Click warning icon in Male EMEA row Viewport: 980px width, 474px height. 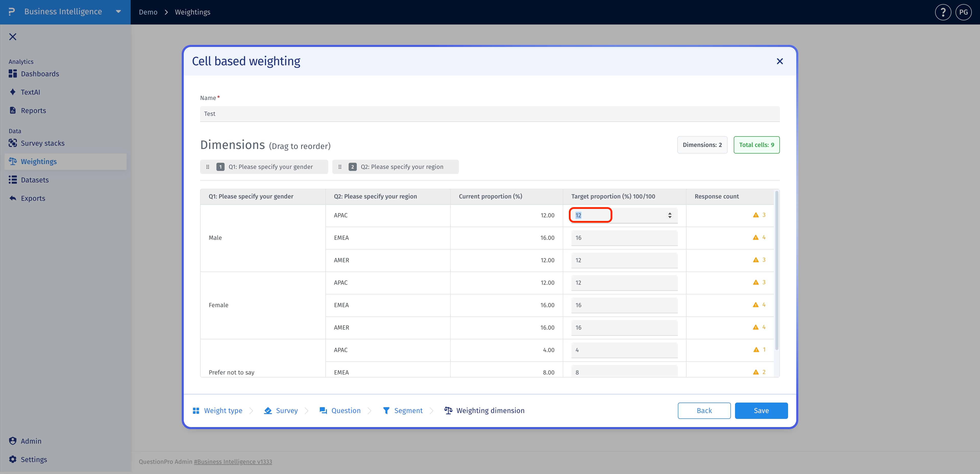coord(755,237)
